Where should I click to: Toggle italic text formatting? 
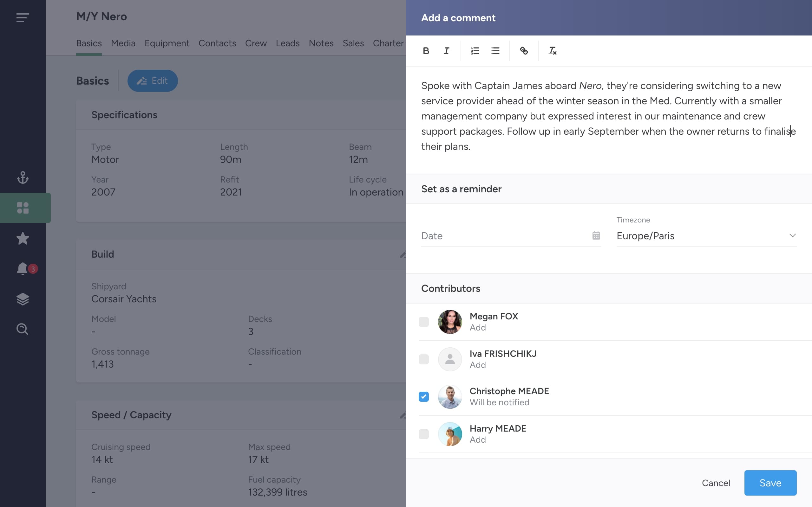coord(446,51)
